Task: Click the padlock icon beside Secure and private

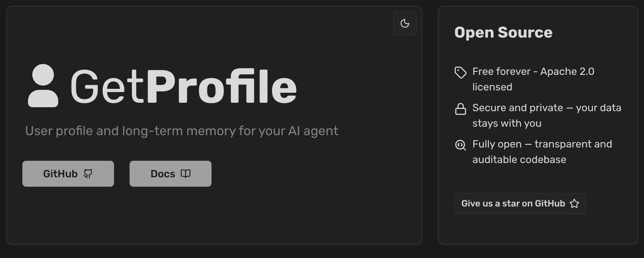Action: pos(460,108)
